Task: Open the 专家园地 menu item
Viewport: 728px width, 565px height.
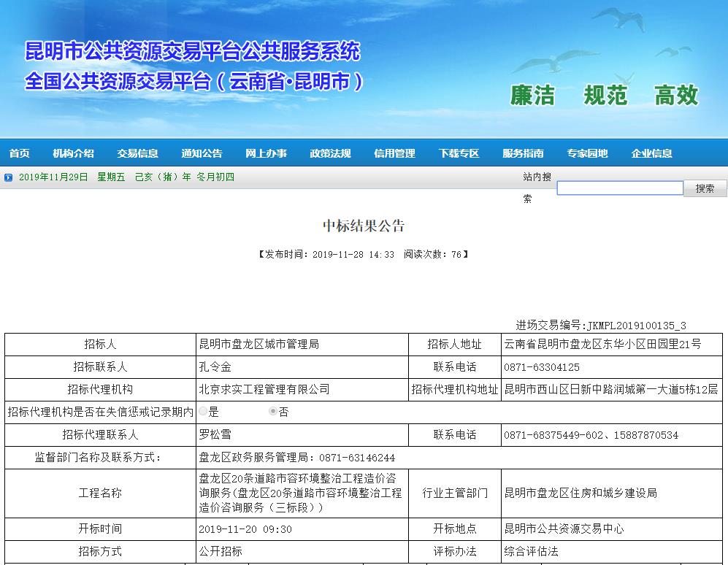Action: tap(586, 153)
